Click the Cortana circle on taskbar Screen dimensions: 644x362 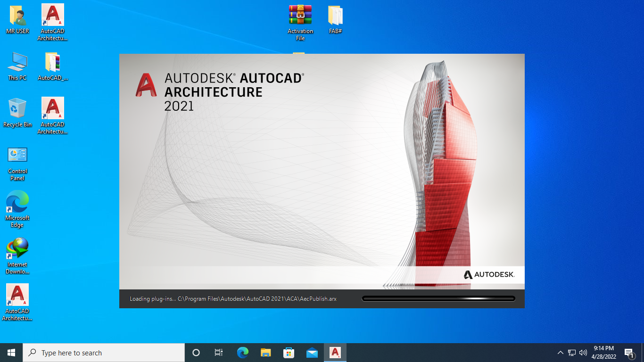click(x=196, y=353)
